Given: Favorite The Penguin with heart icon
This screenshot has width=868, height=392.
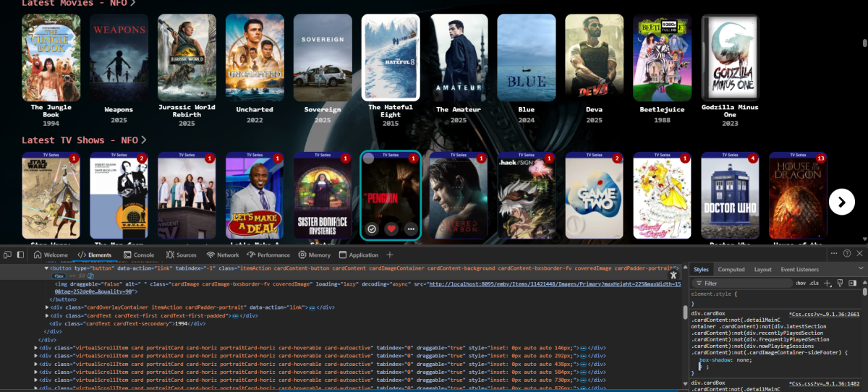Looking at the screenshot, I should point(391,229).
